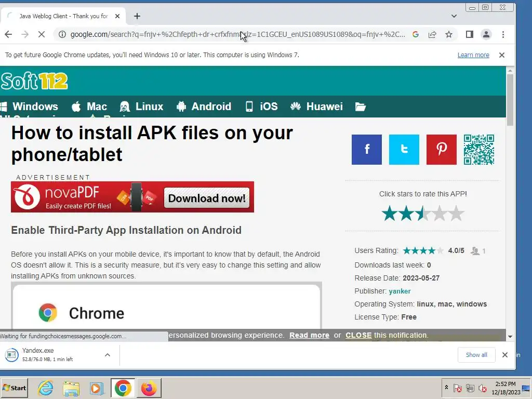The image size is (532, 399).
Task: Open Learn more about Chrome updates
Action: 473,55
